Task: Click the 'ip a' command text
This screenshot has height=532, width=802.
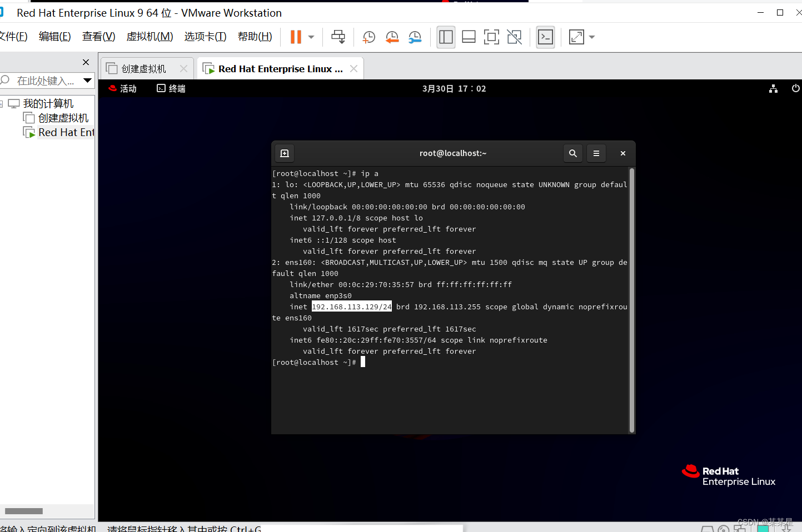Action: tap(370, 173)
